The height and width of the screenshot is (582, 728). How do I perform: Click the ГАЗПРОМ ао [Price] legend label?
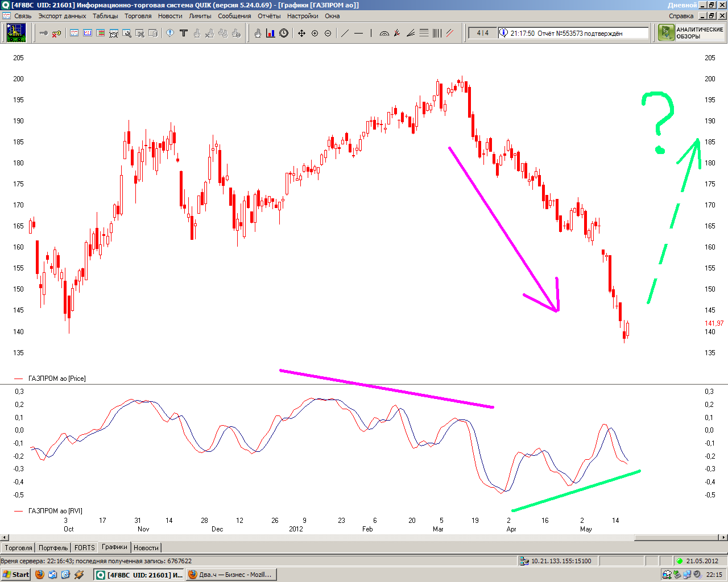[57, 379]
